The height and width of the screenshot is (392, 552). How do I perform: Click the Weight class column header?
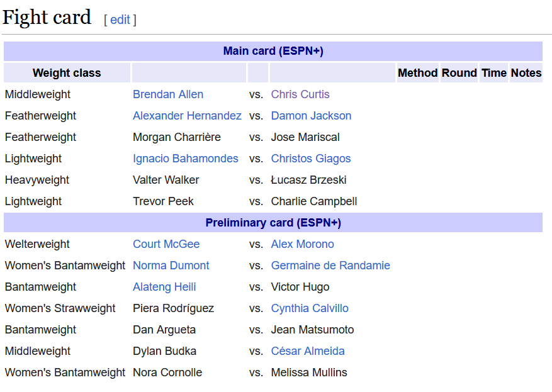click(67, 73)
